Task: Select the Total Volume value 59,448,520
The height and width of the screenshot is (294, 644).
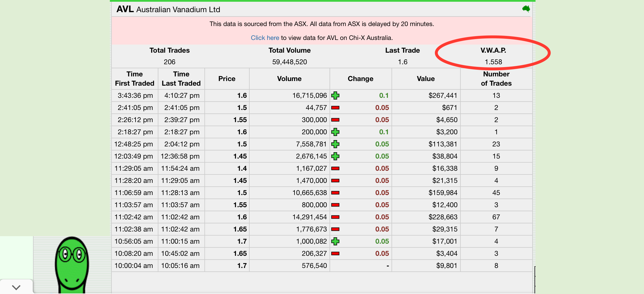Action: click(290, 62)
